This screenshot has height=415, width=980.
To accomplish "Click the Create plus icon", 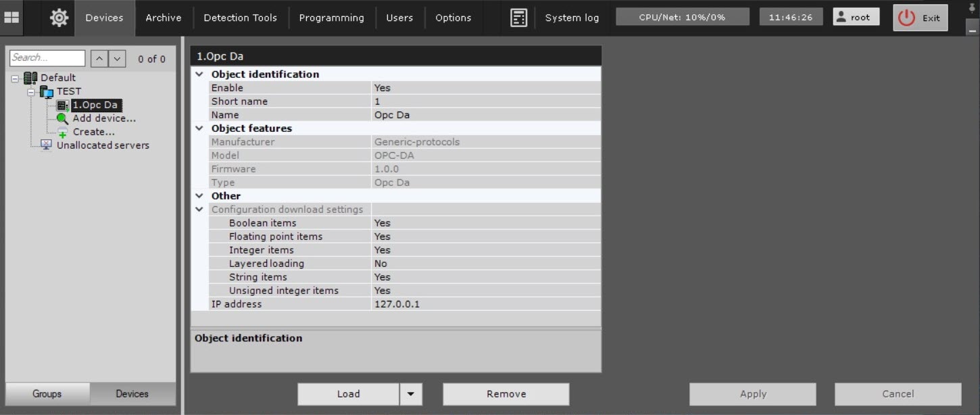I will (x=63, y=132).
